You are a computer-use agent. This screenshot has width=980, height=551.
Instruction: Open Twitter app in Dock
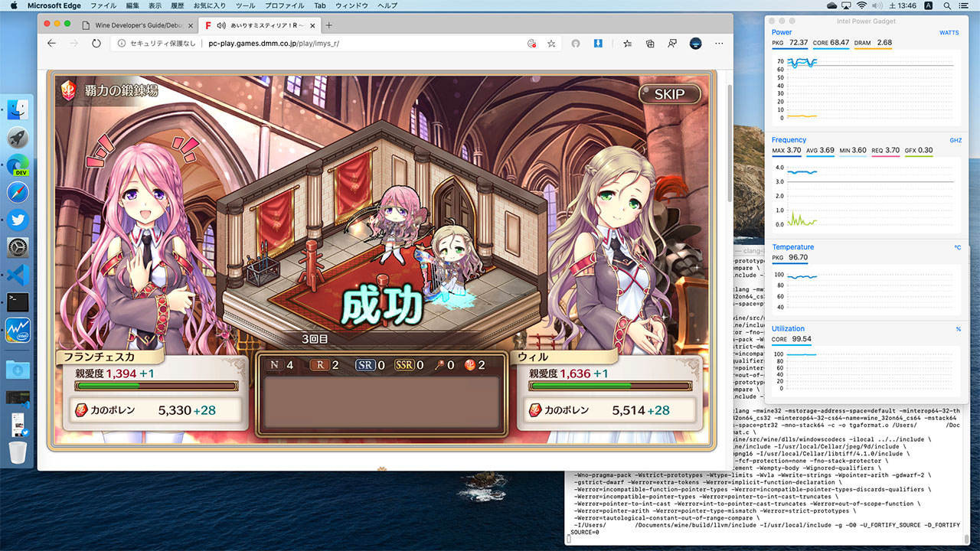tap(18, 220)
